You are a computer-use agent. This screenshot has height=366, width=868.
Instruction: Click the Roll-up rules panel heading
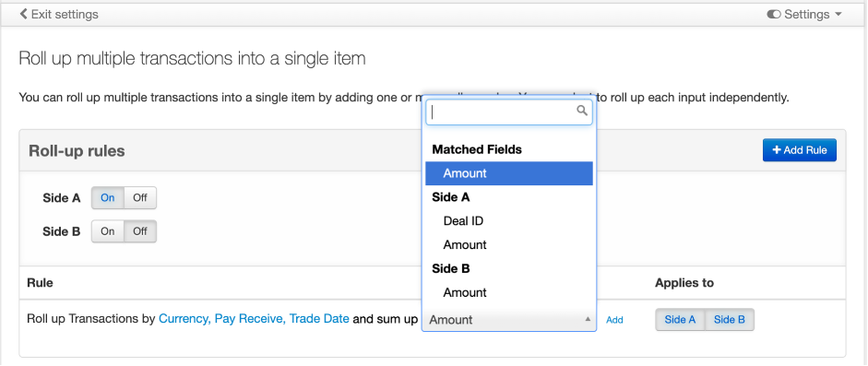click(x=77, y=151)
